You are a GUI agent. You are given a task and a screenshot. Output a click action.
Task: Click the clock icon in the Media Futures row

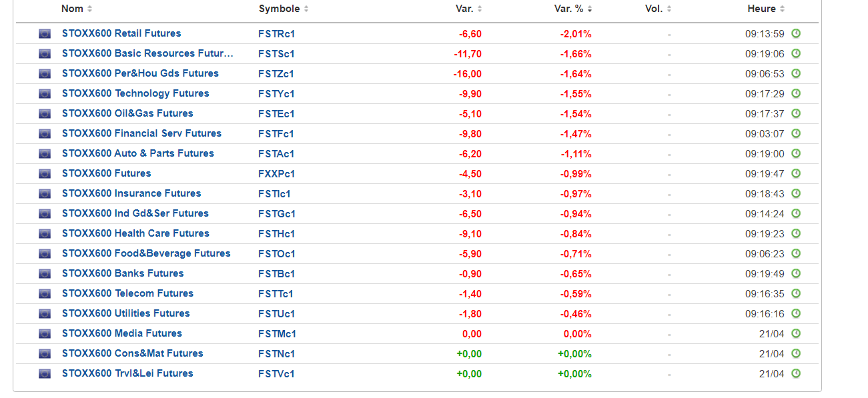point(795,333)
